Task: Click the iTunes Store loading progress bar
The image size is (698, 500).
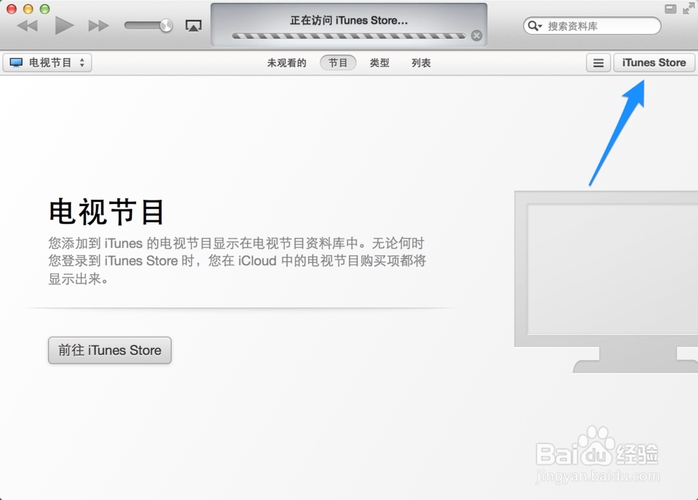Action: (x=349, y=36)
